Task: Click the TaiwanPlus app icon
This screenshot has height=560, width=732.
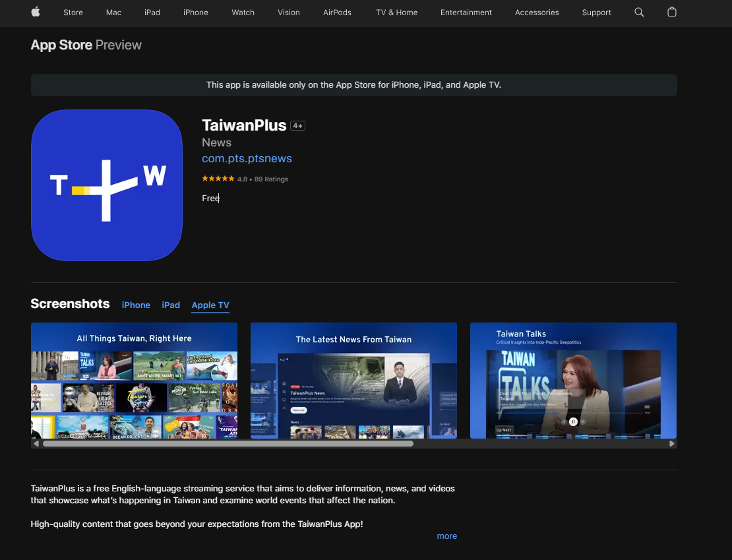Action: [x=107, y=185]
